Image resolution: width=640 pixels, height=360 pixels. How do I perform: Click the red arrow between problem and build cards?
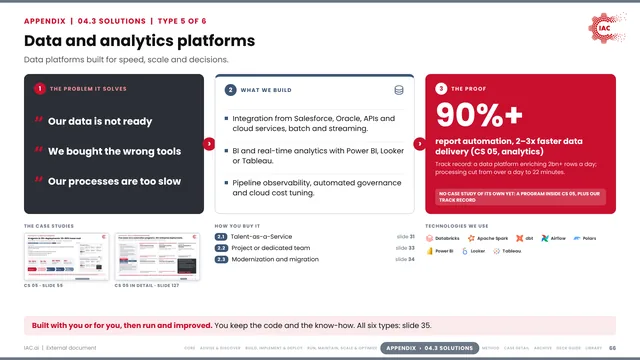coord(209,144)
